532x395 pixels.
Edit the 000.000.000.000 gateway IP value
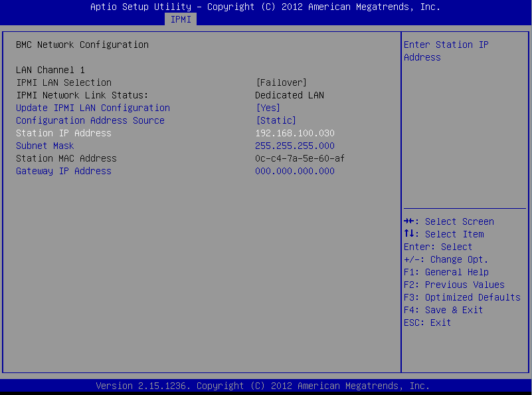click(x=295, y=171)
